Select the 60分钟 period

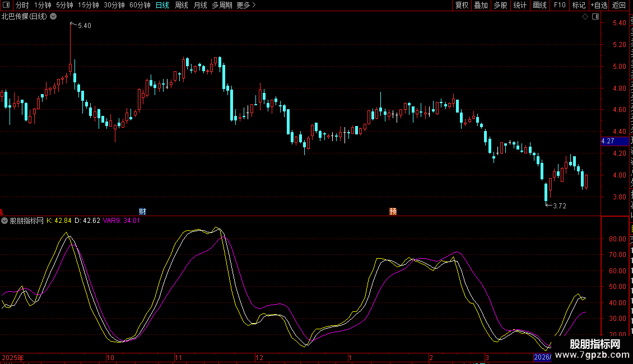point(139,5)
